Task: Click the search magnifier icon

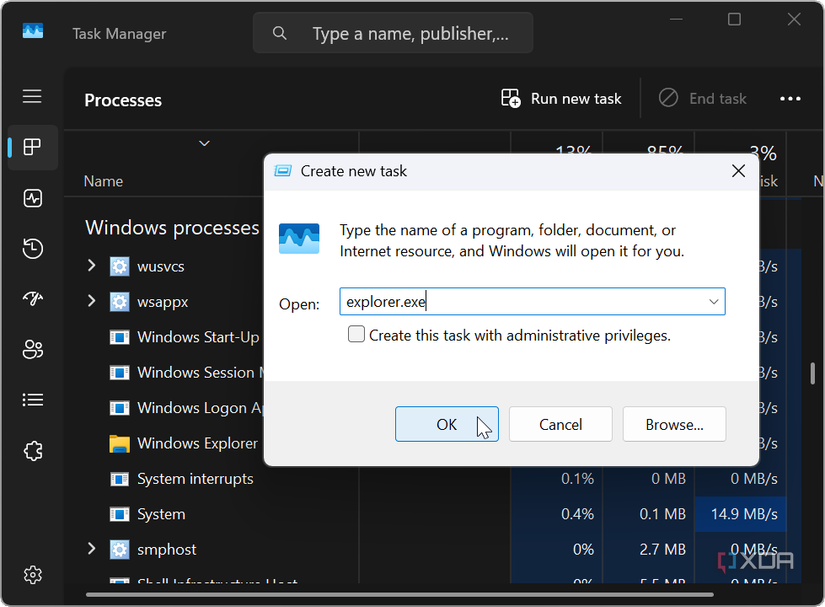Action: tap(279, 32)
